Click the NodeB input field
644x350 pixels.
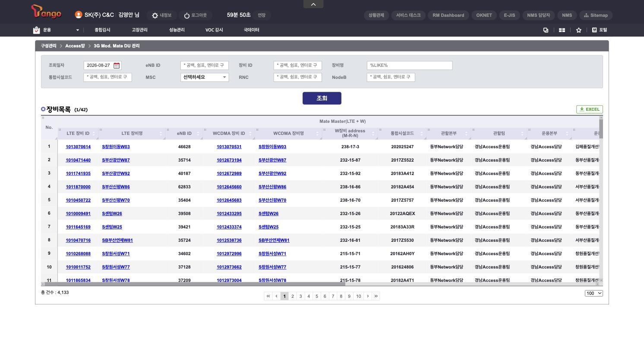391,77
